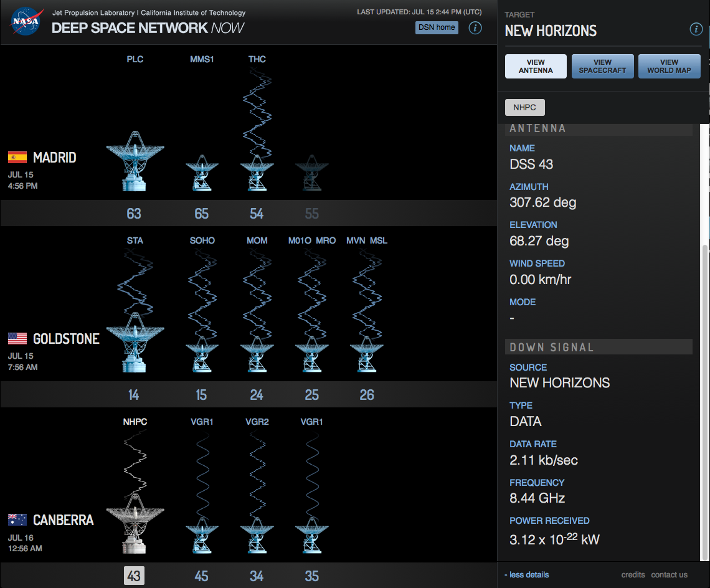Click the STA signal wave above dish 14
Viewport: 710px width, 588px height.
pos(135,282)
